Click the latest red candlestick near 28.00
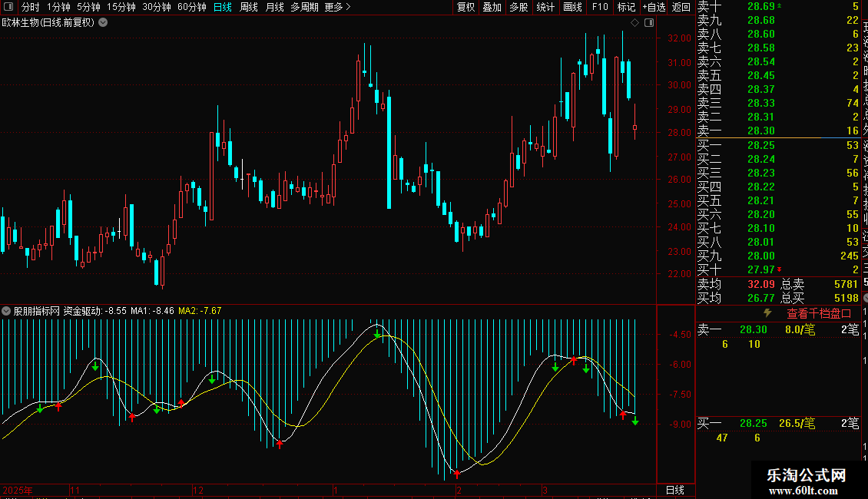This screenshot has height=499, width=868. point(635,127)
